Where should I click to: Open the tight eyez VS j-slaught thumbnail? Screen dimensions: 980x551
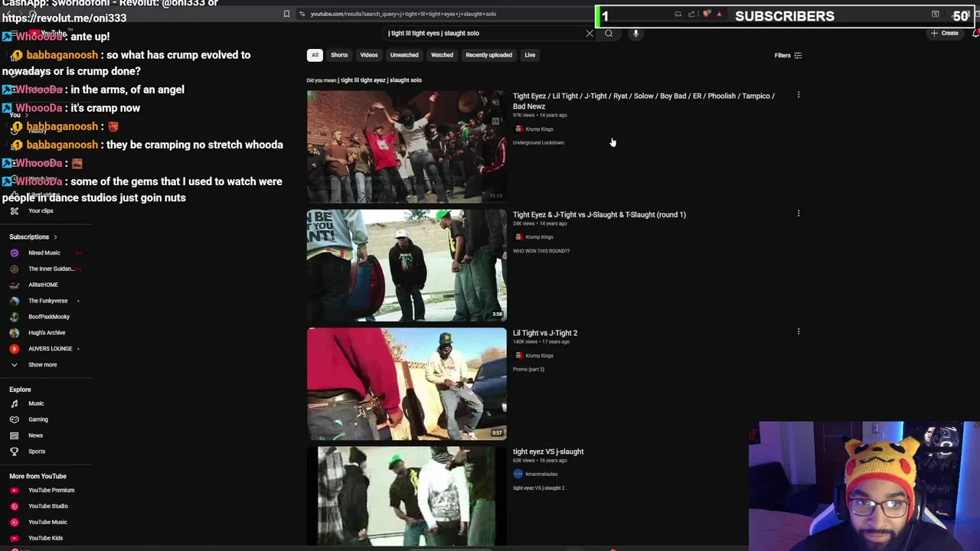[407, 497]
